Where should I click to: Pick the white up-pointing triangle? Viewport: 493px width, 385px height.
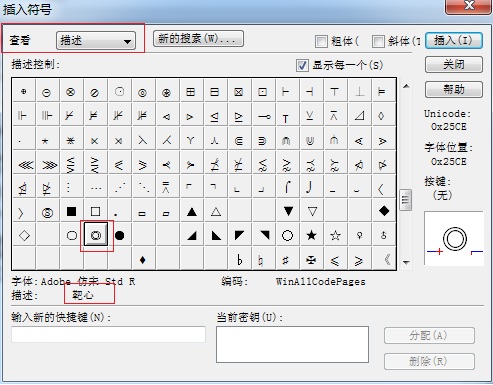[x=216, y=211]
